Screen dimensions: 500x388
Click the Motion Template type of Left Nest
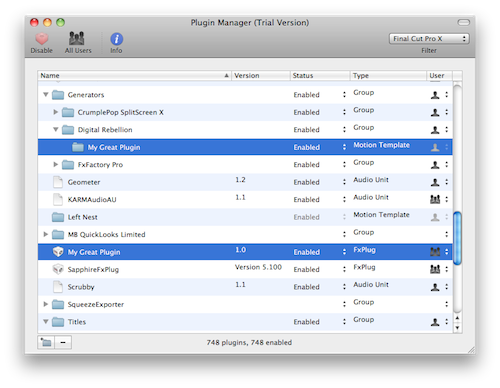click(381, 215)
